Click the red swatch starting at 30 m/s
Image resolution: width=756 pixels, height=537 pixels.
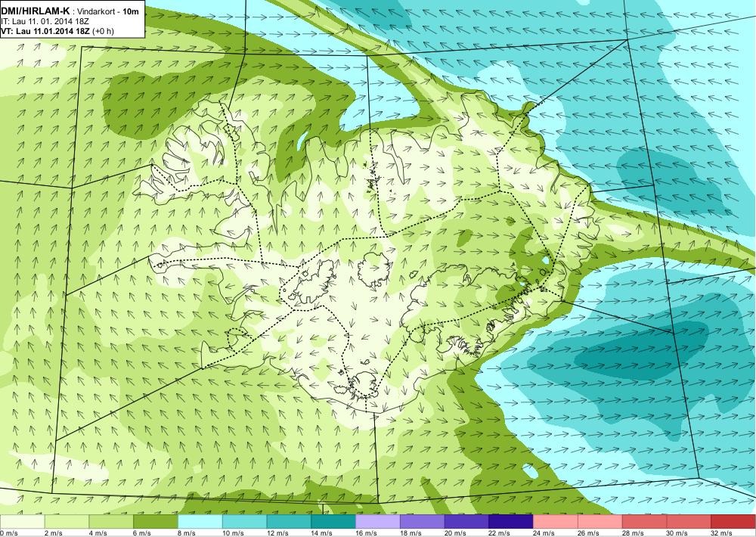click(689, 522)
